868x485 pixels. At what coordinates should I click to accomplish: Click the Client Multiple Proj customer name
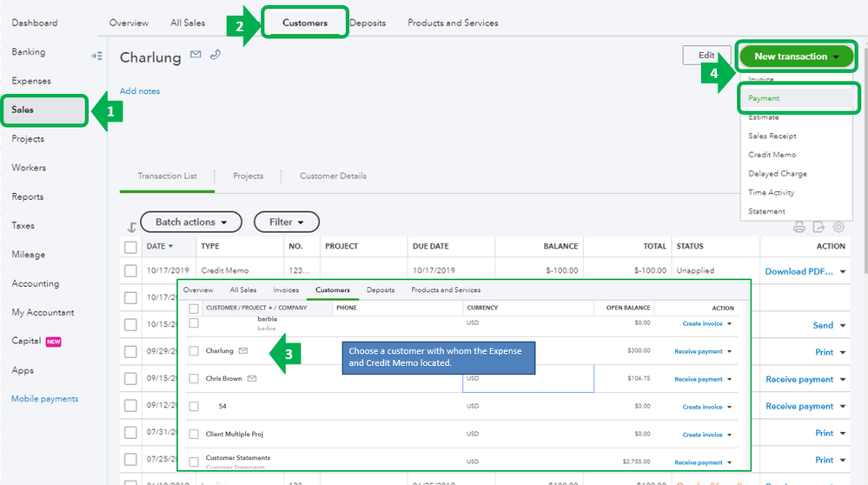click(x=235, y=434)
